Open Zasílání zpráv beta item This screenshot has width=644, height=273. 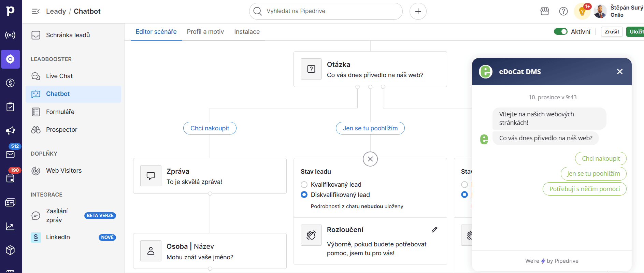(73, 216)
